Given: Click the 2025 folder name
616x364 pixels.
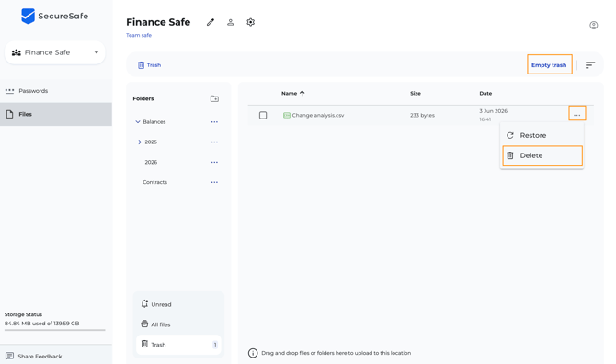Looking at the screenshot, I should 151,142.
